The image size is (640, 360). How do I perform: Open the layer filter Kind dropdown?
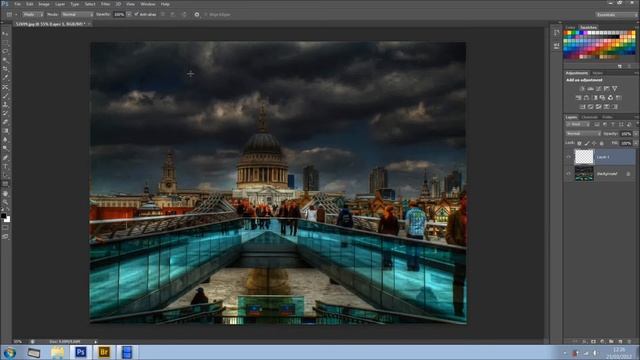(578, 124)
